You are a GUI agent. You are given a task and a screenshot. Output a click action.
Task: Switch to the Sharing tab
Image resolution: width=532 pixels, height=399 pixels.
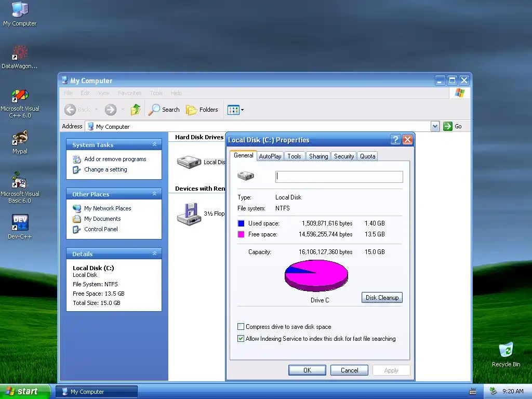click(318, 156)
